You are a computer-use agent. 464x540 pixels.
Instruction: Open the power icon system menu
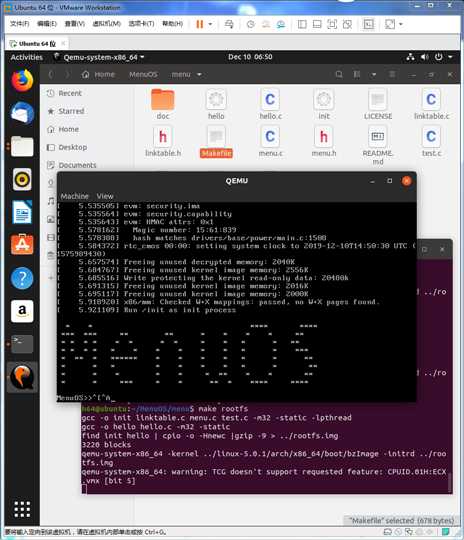point(439,57)
